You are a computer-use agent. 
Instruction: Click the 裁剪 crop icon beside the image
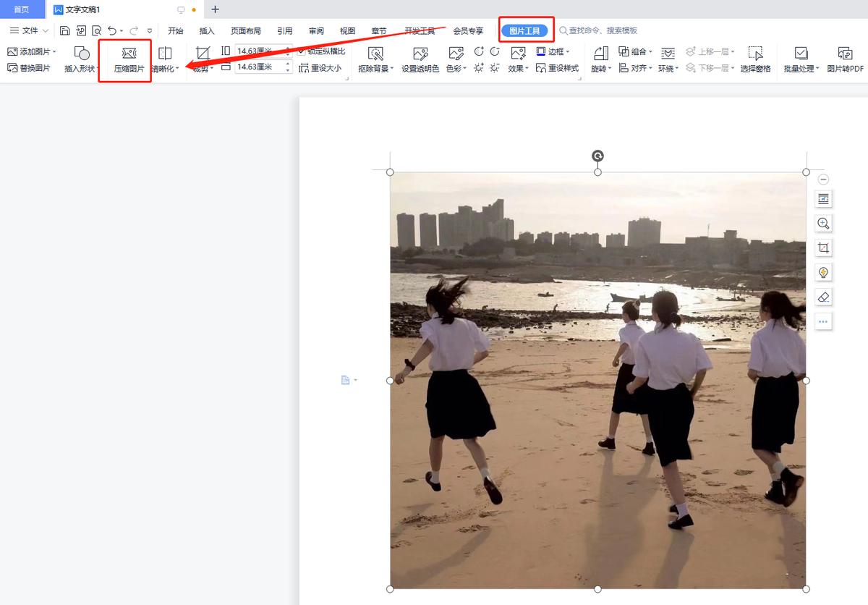pyautogui.click(x=822, y=247)
